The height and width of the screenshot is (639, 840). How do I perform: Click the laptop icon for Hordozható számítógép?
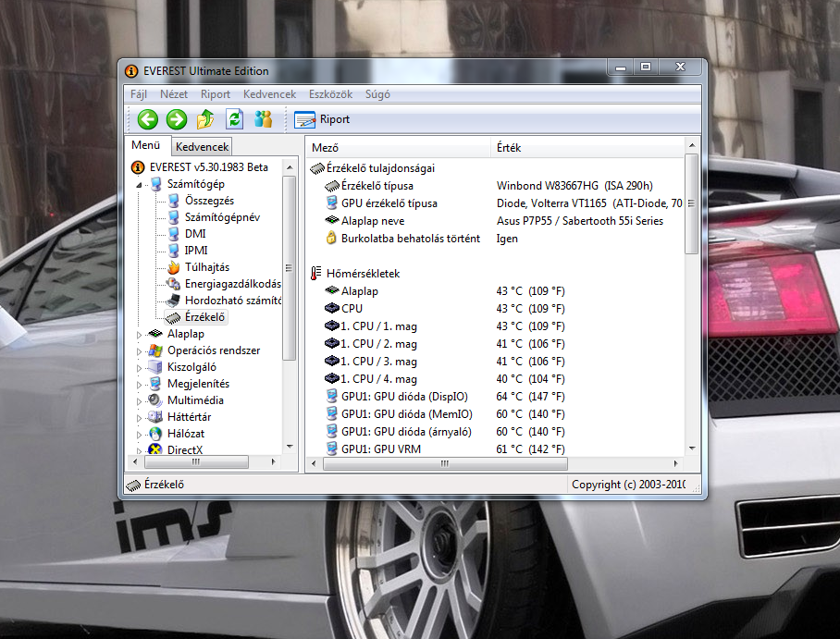[x=173, y=301]
